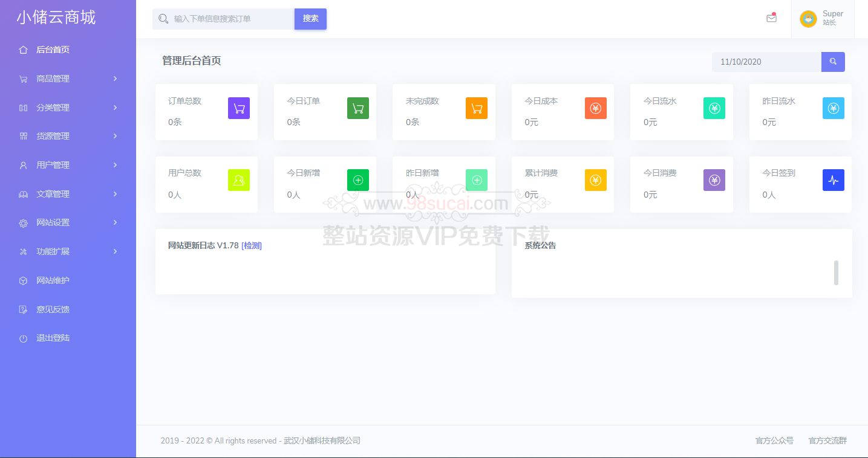Select 意见反馈 in the sidebar
This screenshot has height=458, width=868.
pyautogui.click(x=53, y=309)
